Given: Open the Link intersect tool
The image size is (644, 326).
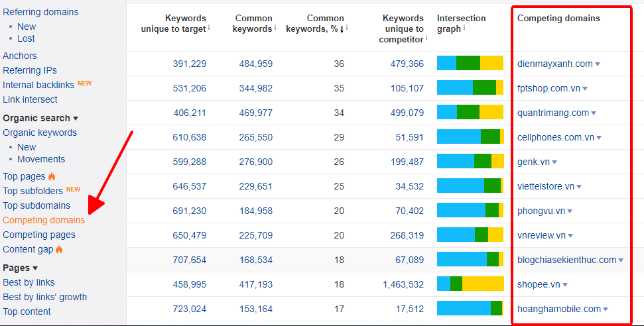Looking at the screenshot, I should 30,100.
